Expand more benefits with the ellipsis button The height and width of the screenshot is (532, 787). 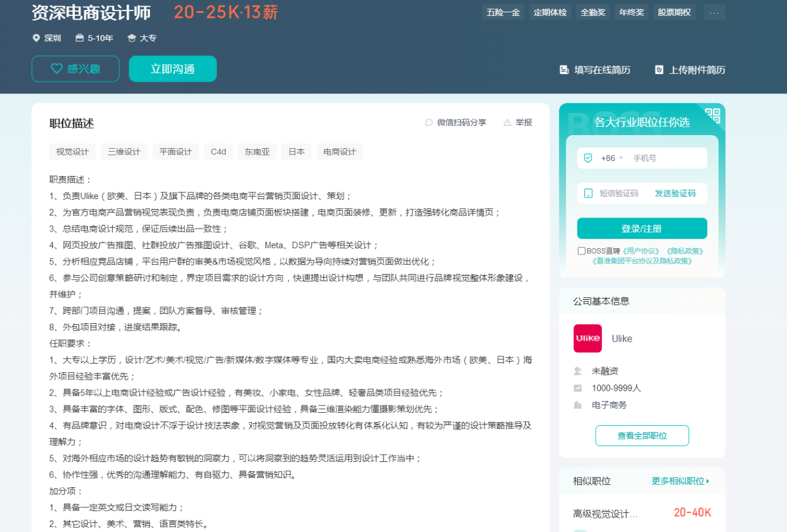point(714,12)
